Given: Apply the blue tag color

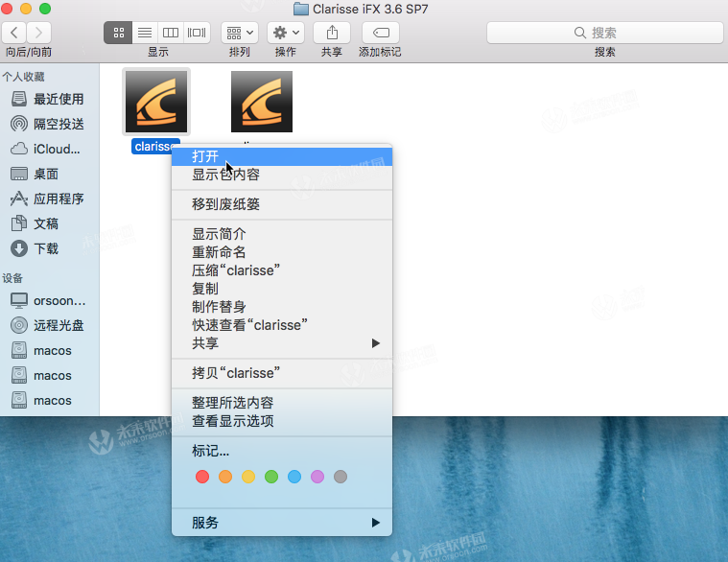Looking at the screenshot, I should click(x=294, y=477).
